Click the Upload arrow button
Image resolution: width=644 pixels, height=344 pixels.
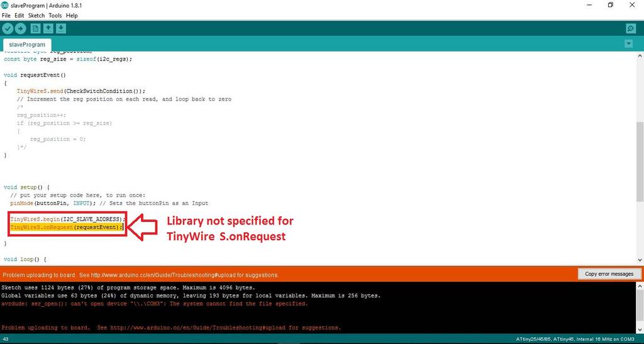[x=20, y=28]
